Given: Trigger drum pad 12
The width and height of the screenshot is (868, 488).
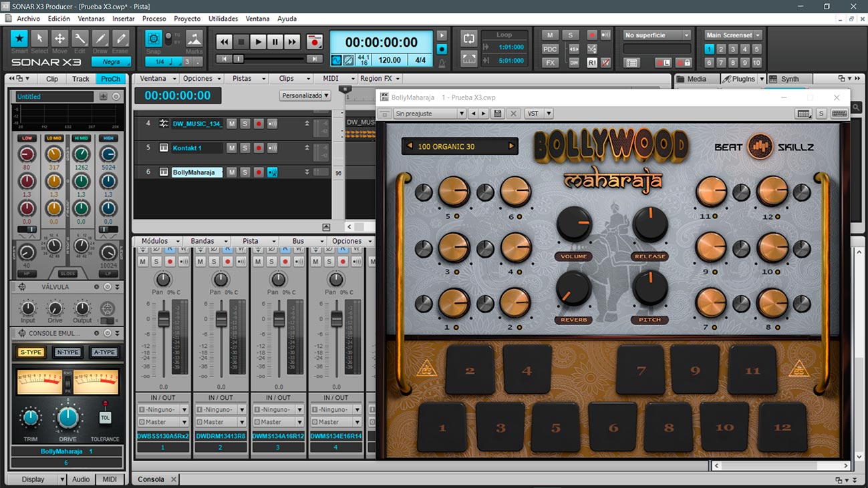Looking at the screenshot, I should pyautogui.click(x=782, y=427).
